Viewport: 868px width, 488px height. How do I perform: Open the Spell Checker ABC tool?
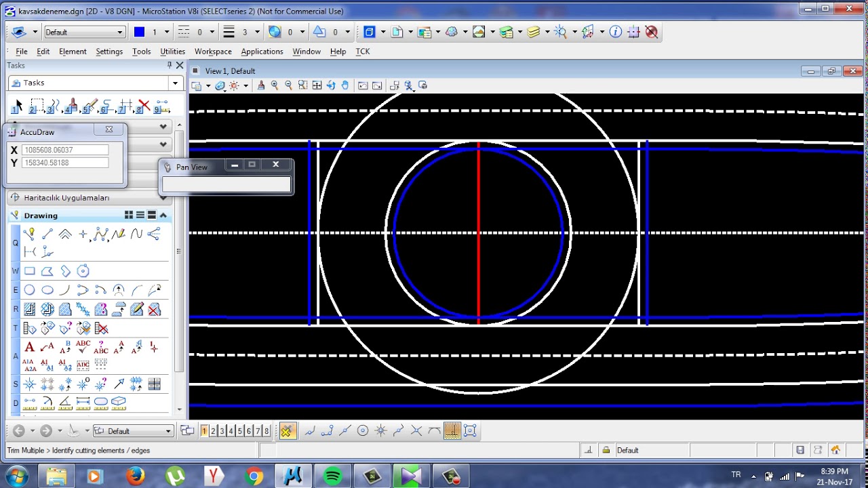[83, 348]
